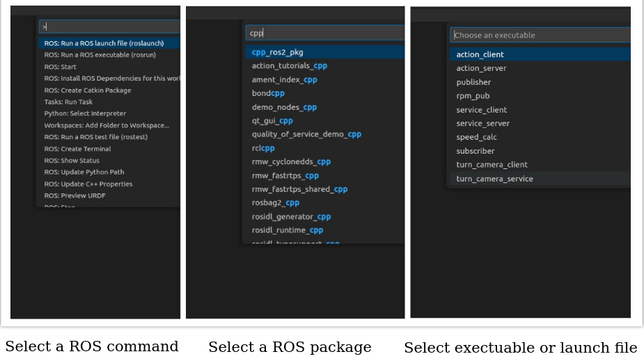The height and width of the screenshot is (361, 644).
Task: Click the search field containing 'cpp'
Action: point(324,33)
